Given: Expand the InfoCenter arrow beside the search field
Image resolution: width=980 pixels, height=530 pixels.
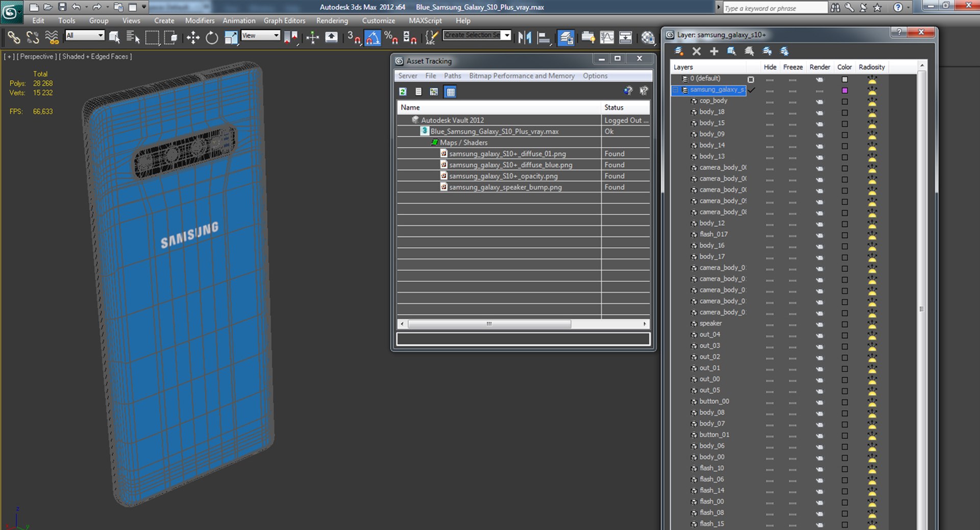Looking at the screenshot, I should pyautogui.click(x=719, y=7).
